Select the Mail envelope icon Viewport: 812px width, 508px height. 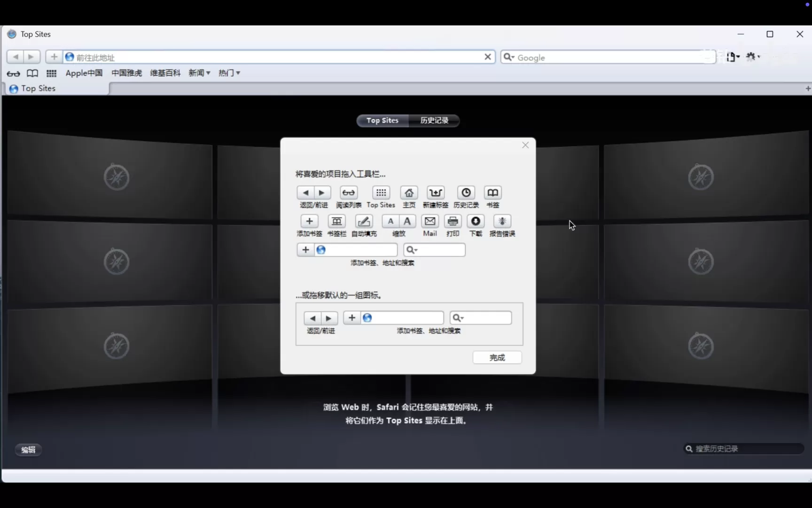click(x=430, y=221)
